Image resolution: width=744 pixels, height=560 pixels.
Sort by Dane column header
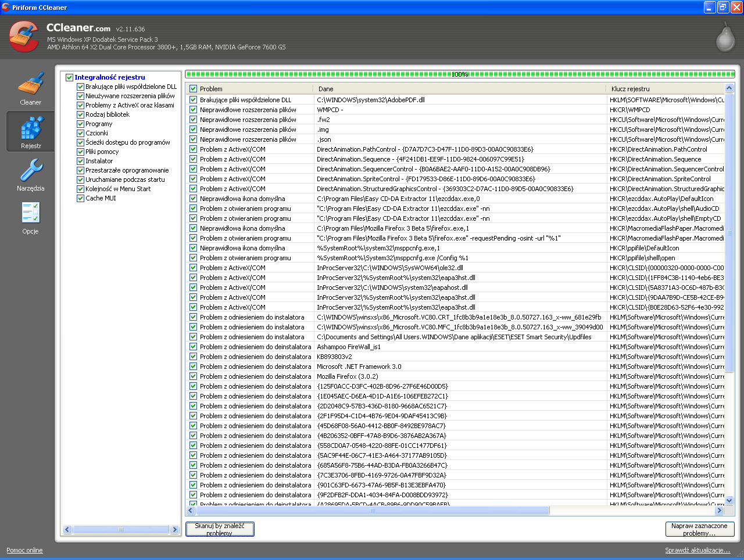pyautogui.click(x=461, y=89)
